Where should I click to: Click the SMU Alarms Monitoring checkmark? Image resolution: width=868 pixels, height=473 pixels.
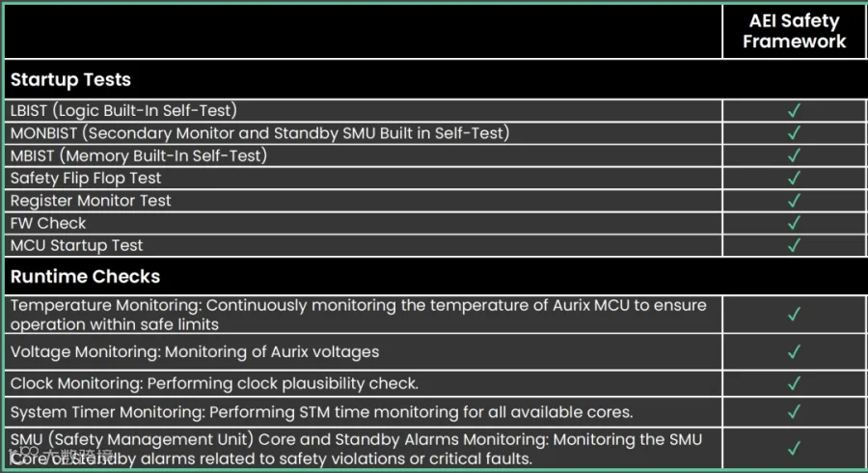[794, 448]
